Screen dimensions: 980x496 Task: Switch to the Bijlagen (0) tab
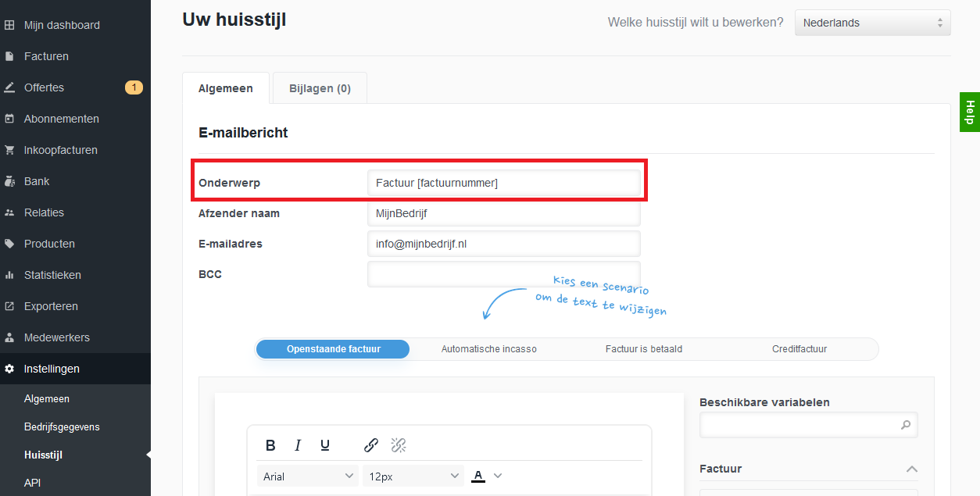pos(320,88)
